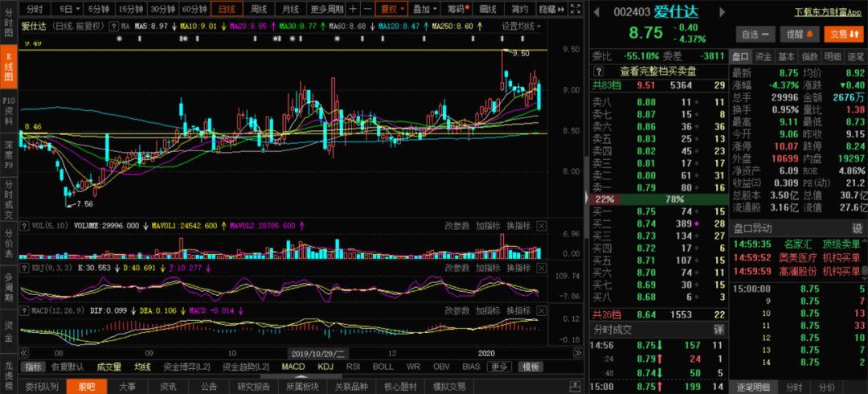
Task: Close the KDJ indicator panel
Action: pos(542,268)
